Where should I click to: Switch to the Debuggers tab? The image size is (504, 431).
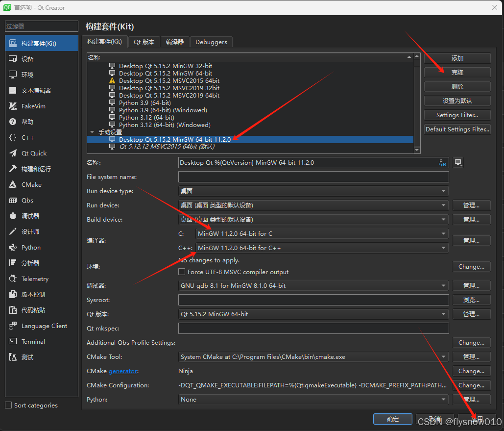click(x=211, y=42)
